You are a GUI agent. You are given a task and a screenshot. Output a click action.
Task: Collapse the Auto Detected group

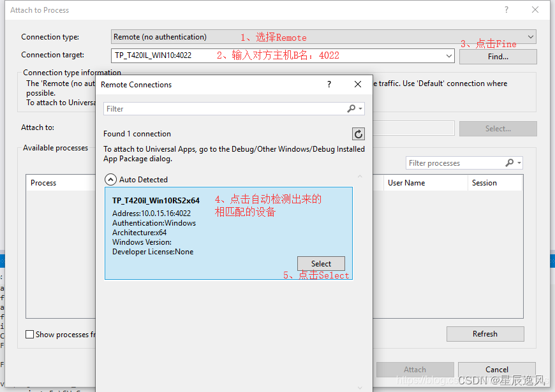110,180
